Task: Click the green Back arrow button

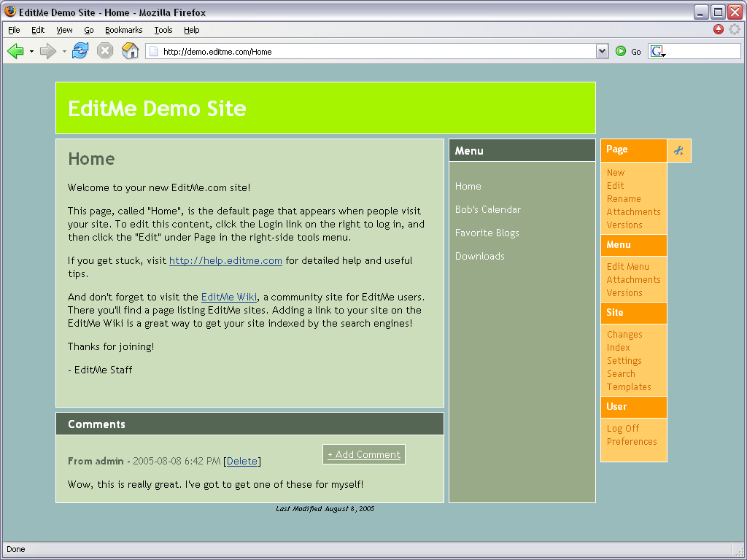Action: pyautogui.click(x=16, y=51)
